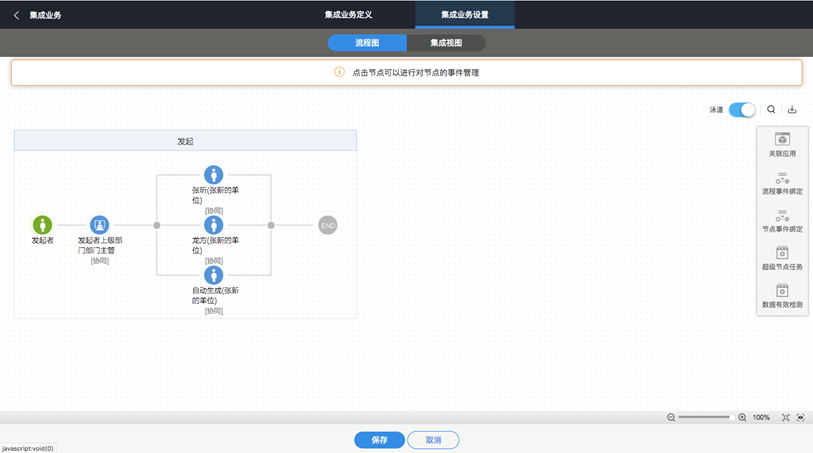Open 流程事件绑定 from the right toolbar
The width and height of the screenshot is (813, 453).
(x=782, y=178)
